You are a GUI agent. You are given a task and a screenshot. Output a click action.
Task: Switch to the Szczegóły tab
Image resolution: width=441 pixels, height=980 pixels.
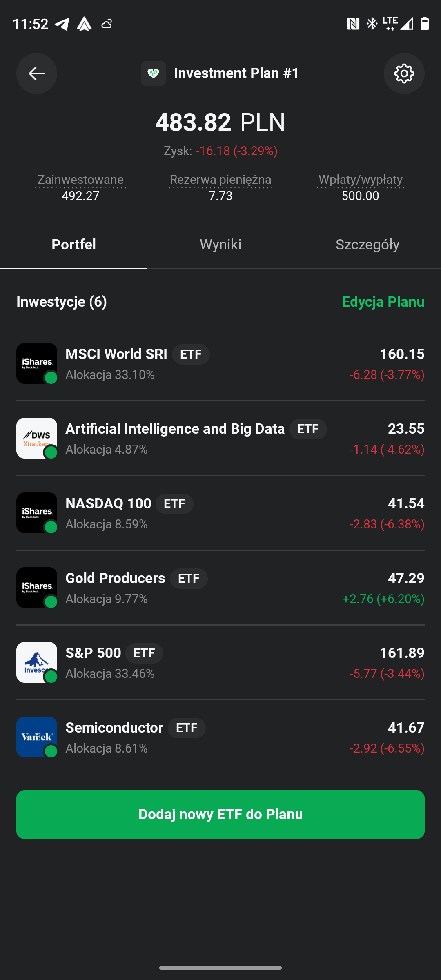coord(367,245)
